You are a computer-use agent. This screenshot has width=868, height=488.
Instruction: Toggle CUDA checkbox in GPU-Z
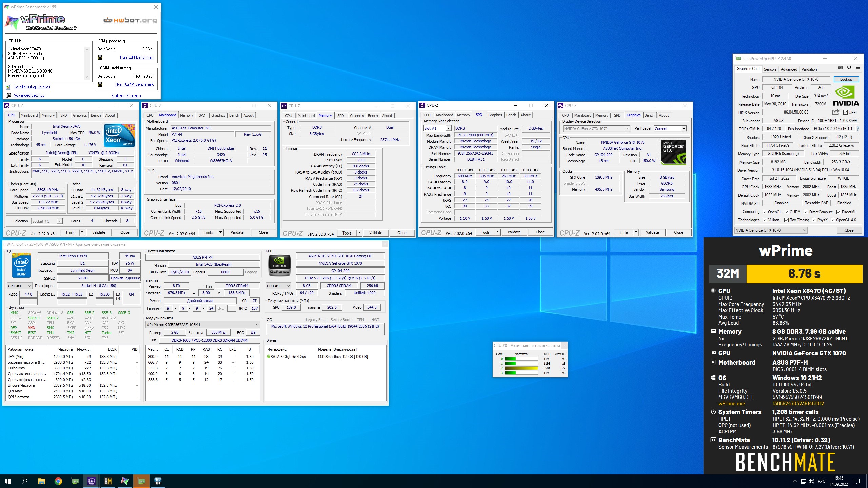787,212
